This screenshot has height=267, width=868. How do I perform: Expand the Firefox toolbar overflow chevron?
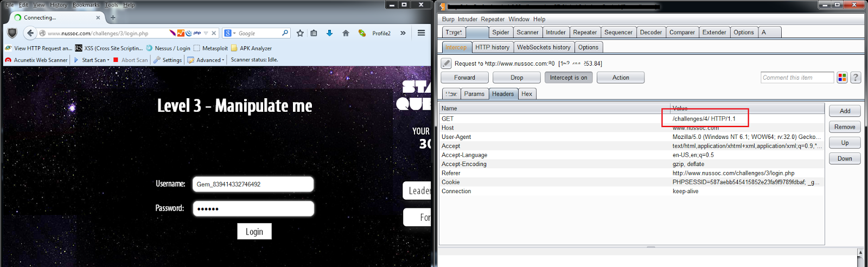click(x=403, y=33)
